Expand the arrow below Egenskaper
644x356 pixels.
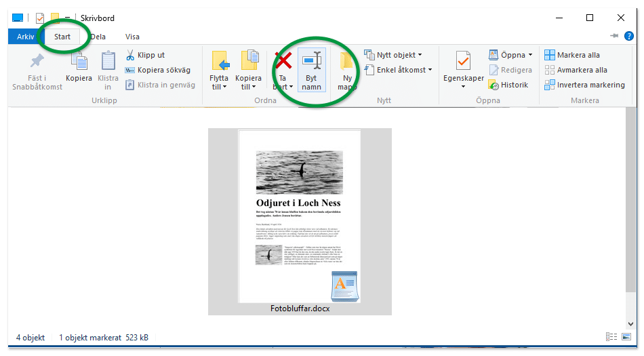point(463,87)
